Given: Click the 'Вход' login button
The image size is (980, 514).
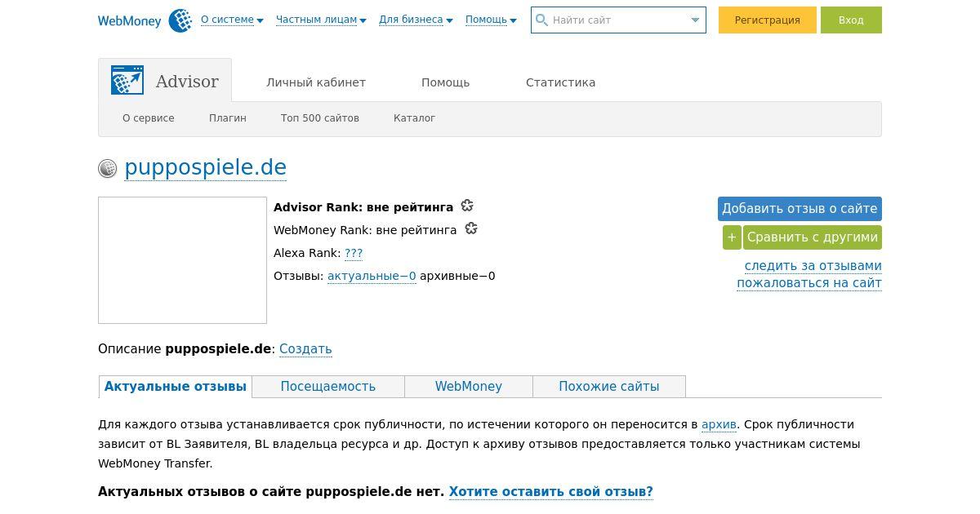Looking at the screenshot, I should (851, 20).
